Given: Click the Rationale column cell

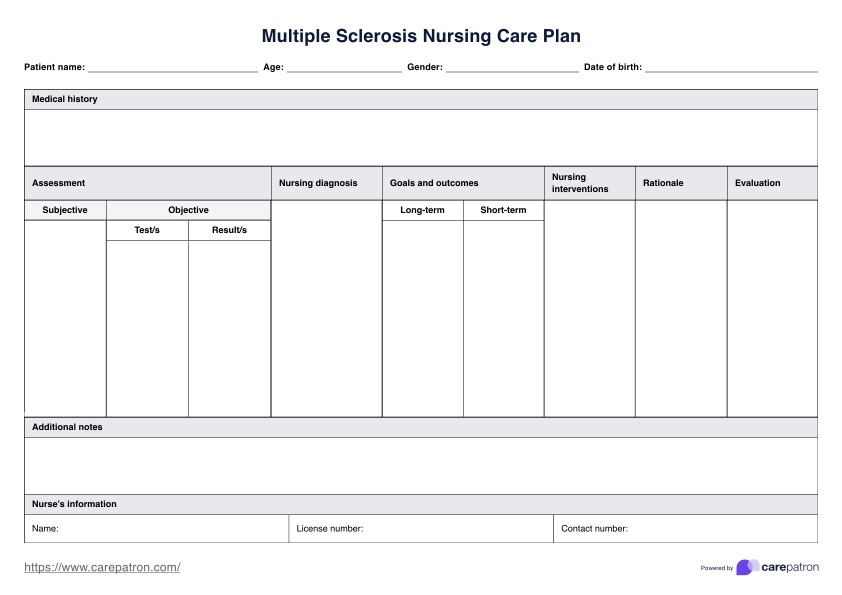Looking at the screenshot, I should click(x=680, y=308).
